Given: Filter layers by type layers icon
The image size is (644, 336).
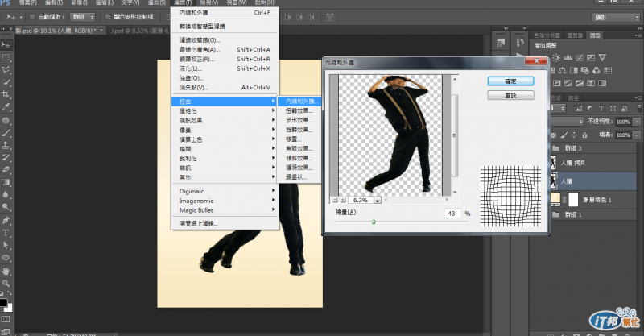Looking at the screenshot, I should [x=601, y=108].
